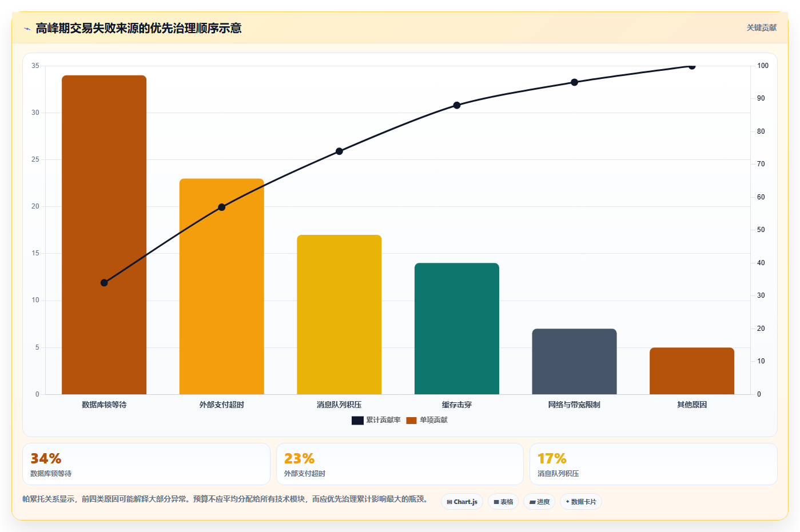
Task: Click the orange-brown 单项贡献 legend swatch
Action: click(411, 421)
